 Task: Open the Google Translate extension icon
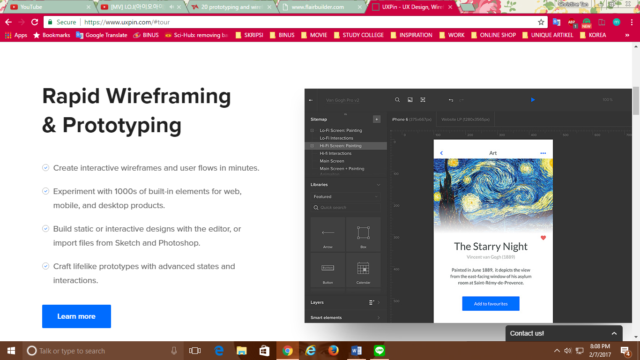coord(556,22)
